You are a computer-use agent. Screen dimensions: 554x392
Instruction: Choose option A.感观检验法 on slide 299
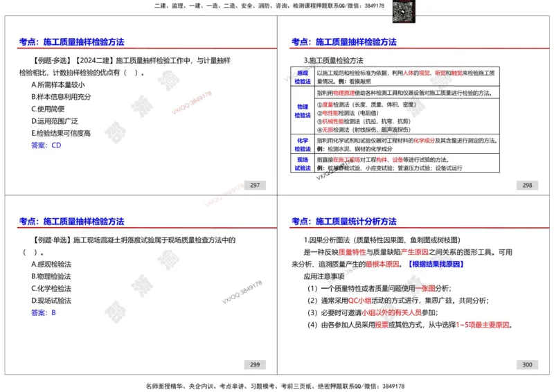point(51,265)
